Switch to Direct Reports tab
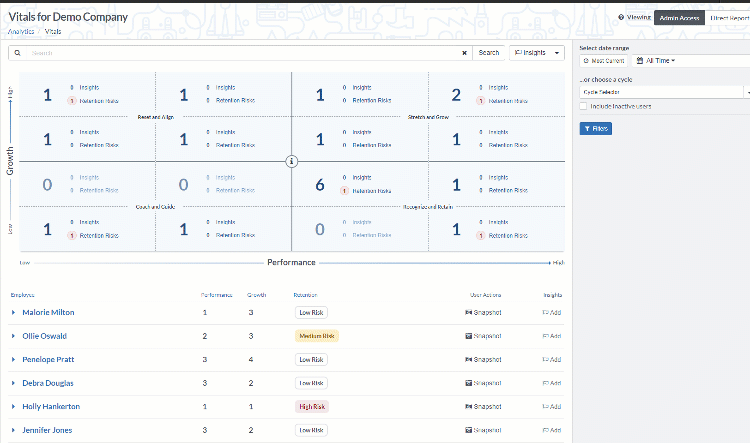750x443 pixels. click(729, 18)
